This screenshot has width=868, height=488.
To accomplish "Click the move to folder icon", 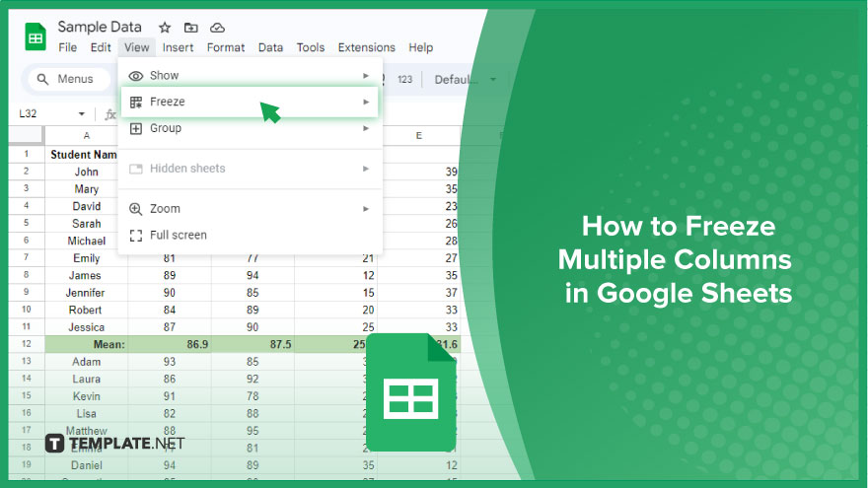I will (x=191, y=28).
